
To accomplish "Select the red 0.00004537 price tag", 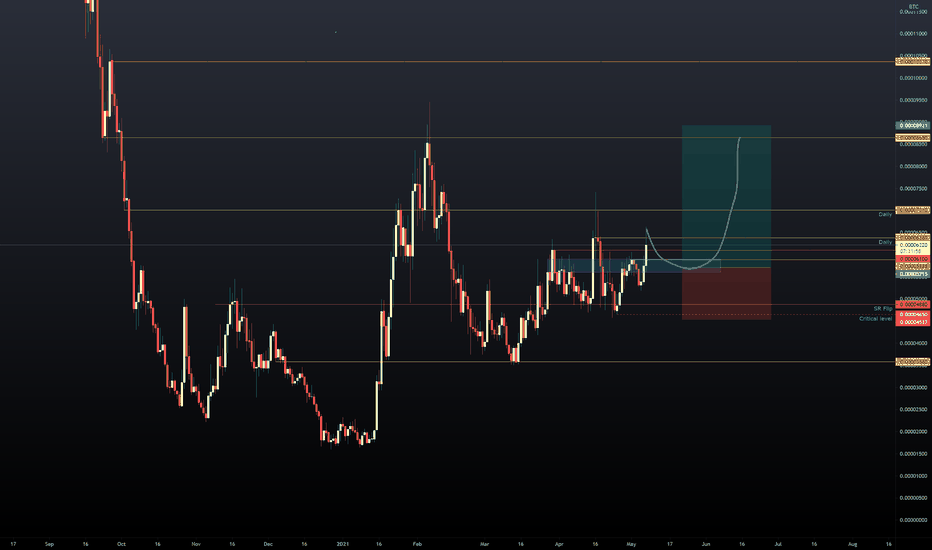I will tap(912, 322).
